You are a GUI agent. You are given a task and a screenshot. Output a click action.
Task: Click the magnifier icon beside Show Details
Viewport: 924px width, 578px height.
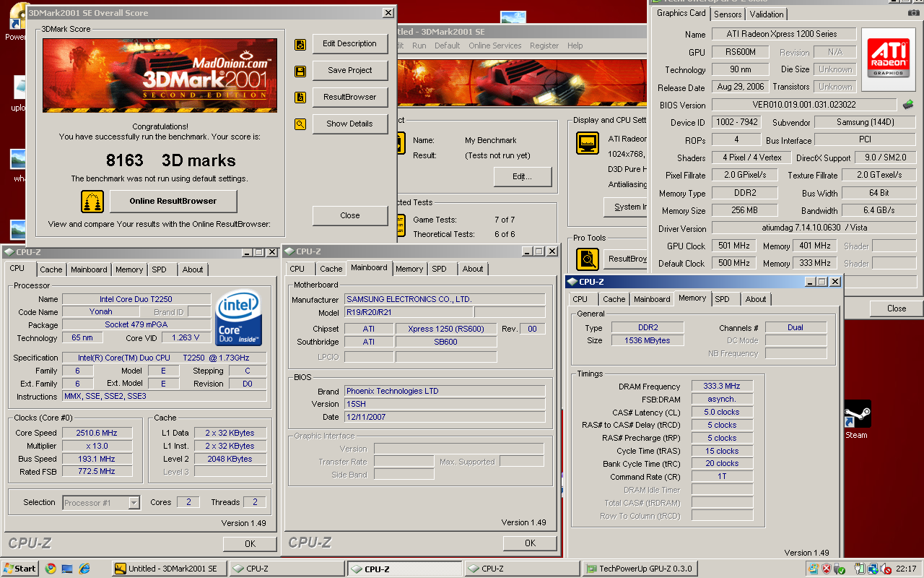(x=300, y=124)
